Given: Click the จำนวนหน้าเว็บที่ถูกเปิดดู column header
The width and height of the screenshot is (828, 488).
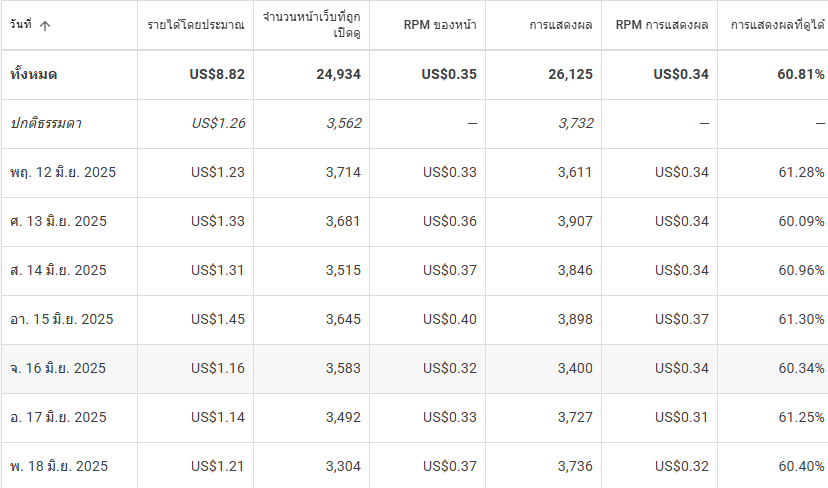Looking at the screenshot, I should pyautogui.click(x=312, y=25).
